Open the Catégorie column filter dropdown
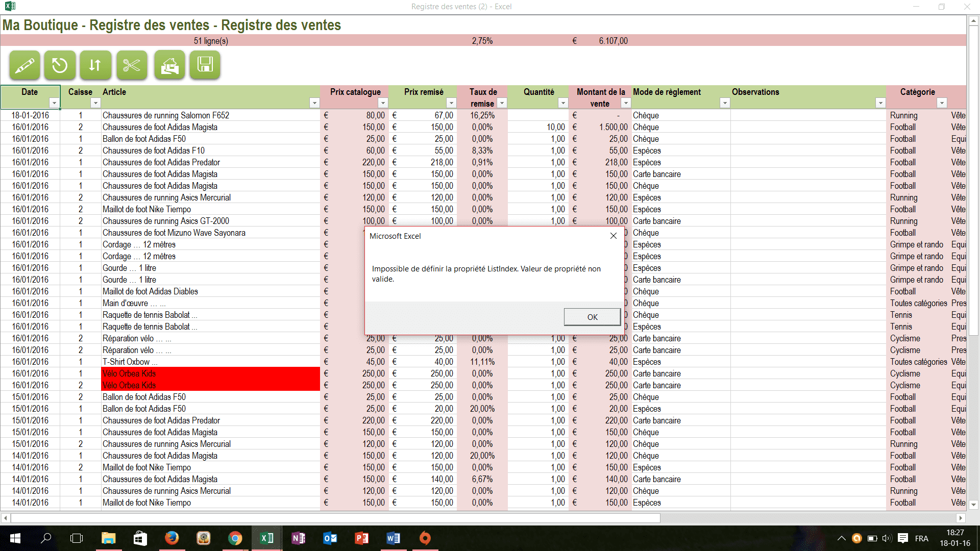Image resolution: width=980 pixels, height=551 pixels. (x=942, y=103)
